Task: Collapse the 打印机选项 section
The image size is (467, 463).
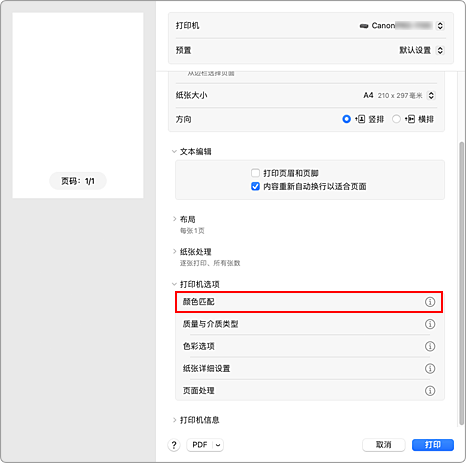Action: [x=174, y=284]
